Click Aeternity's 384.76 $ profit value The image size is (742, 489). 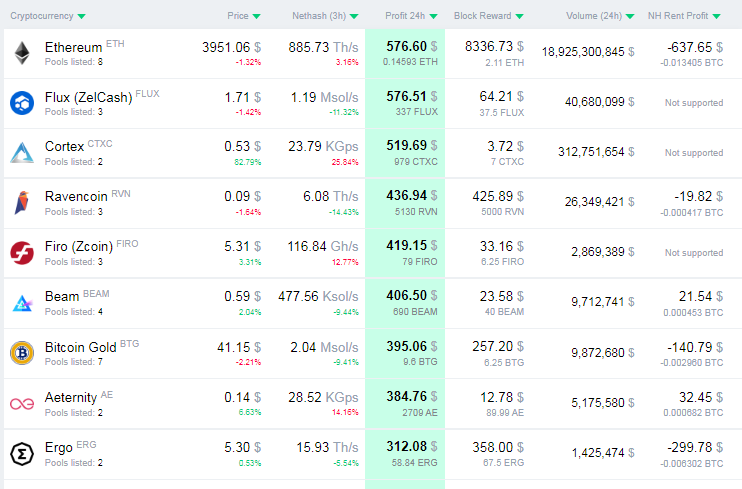tap(412, 397)
